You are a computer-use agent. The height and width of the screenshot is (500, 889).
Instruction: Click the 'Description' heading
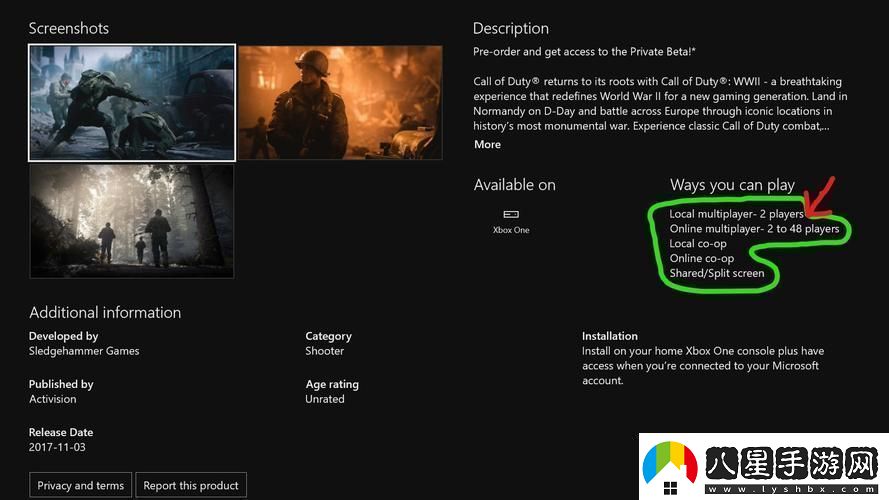pos(511,28)
